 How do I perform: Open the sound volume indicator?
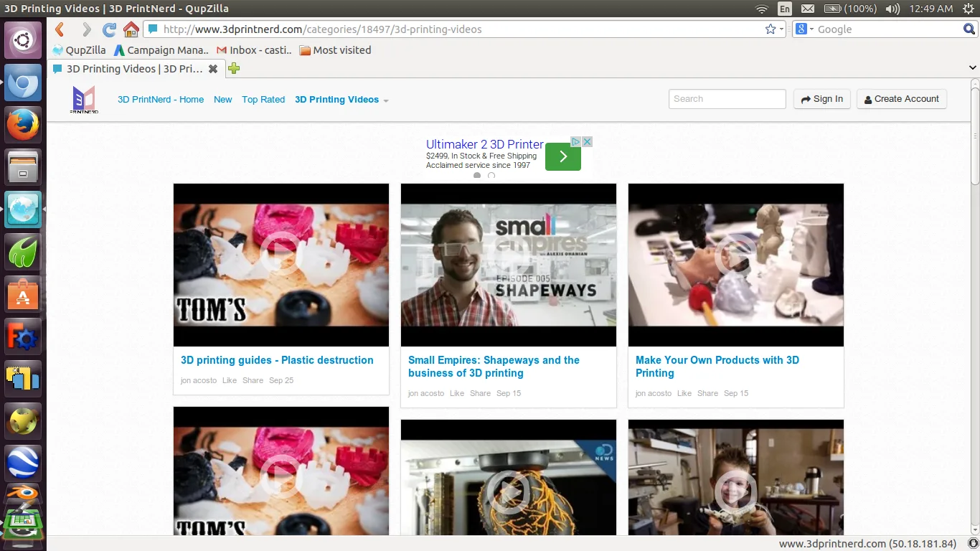coord(892,9)
